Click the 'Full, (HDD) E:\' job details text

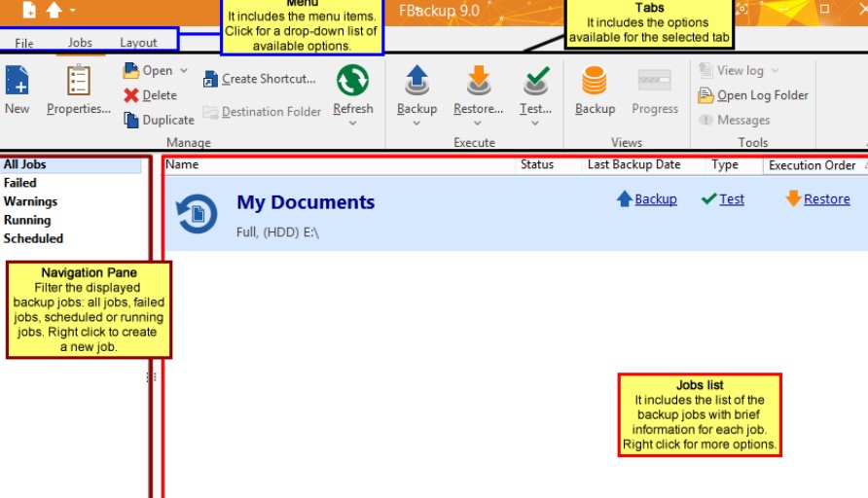coord(277,232)
